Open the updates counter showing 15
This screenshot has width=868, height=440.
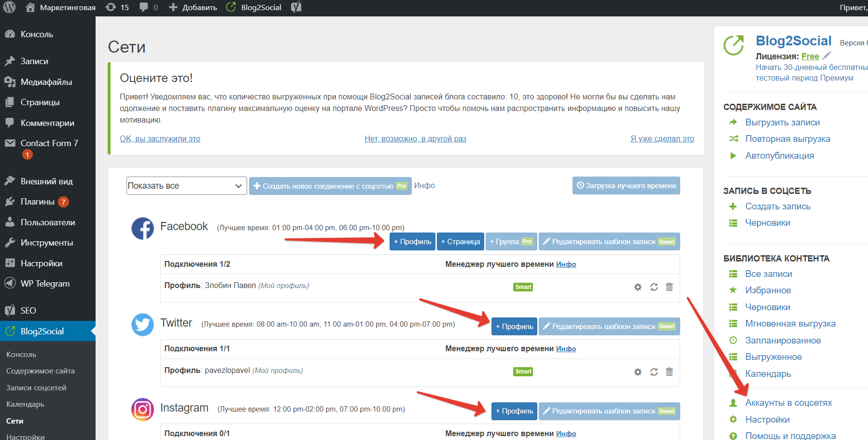point(117,7)
